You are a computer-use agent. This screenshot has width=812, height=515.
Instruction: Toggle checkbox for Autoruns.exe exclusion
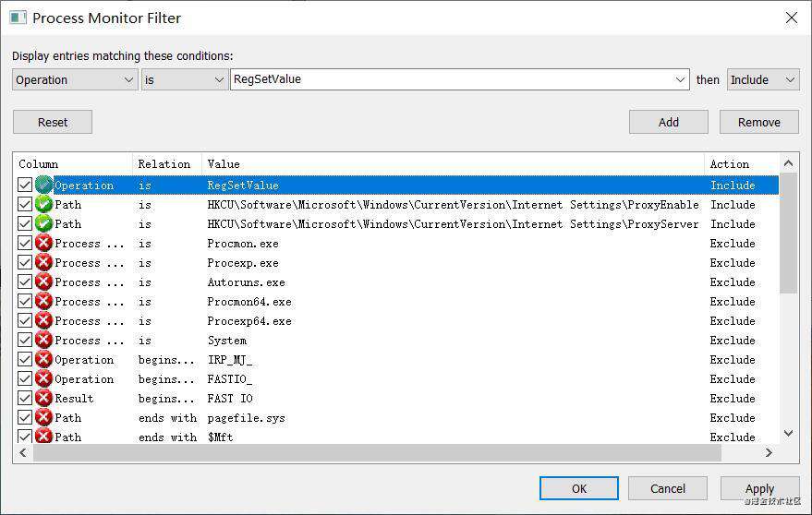point(25,282)
